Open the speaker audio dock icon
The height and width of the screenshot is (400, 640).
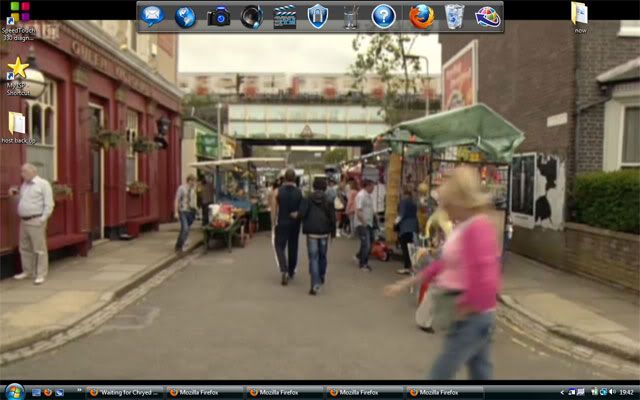coord(251,16)
